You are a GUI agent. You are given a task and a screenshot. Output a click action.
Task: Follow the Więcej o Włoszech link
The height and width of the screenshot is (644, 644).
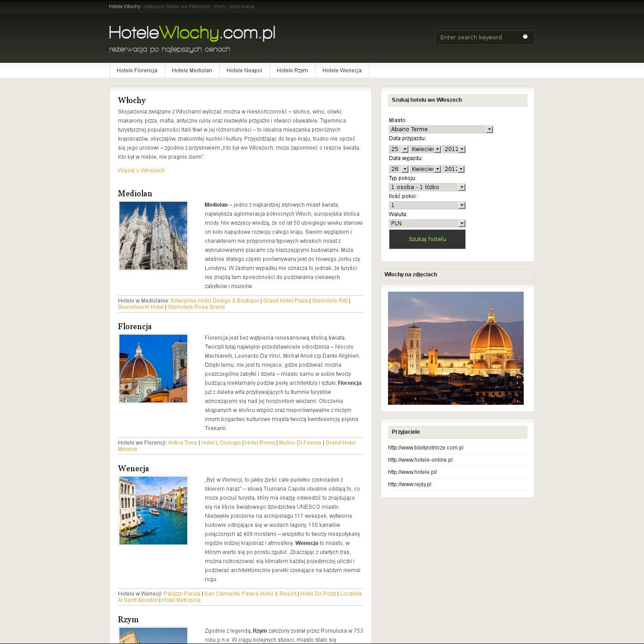[141, 170]
